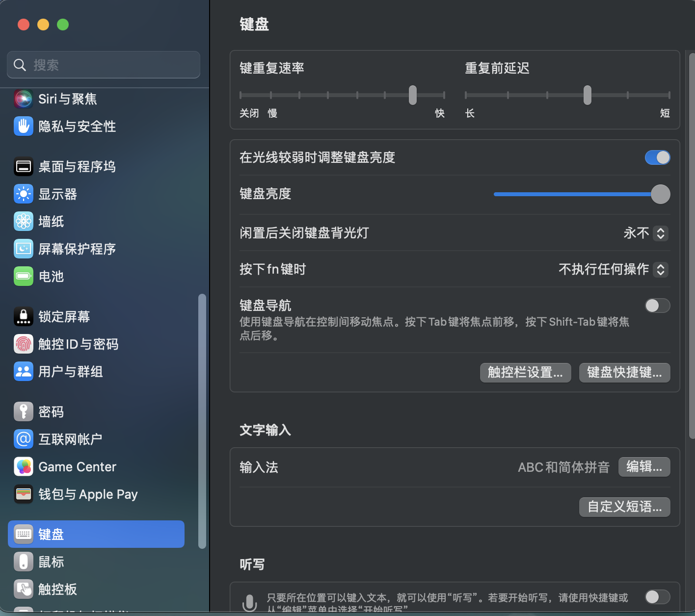
Task: Turn on the 听写 dictation switch
Action: 657,597
